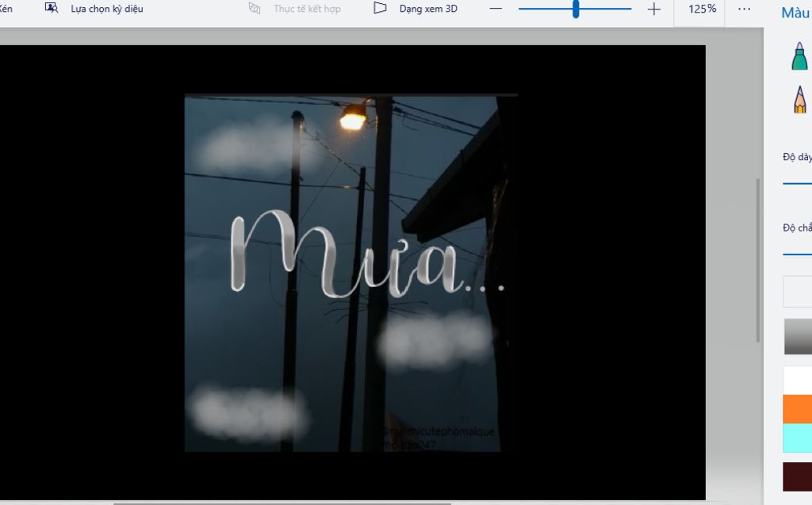This screenshot has height=505, width=812.
Task: Click the current color preview box
Action: (x=798, y=292)
